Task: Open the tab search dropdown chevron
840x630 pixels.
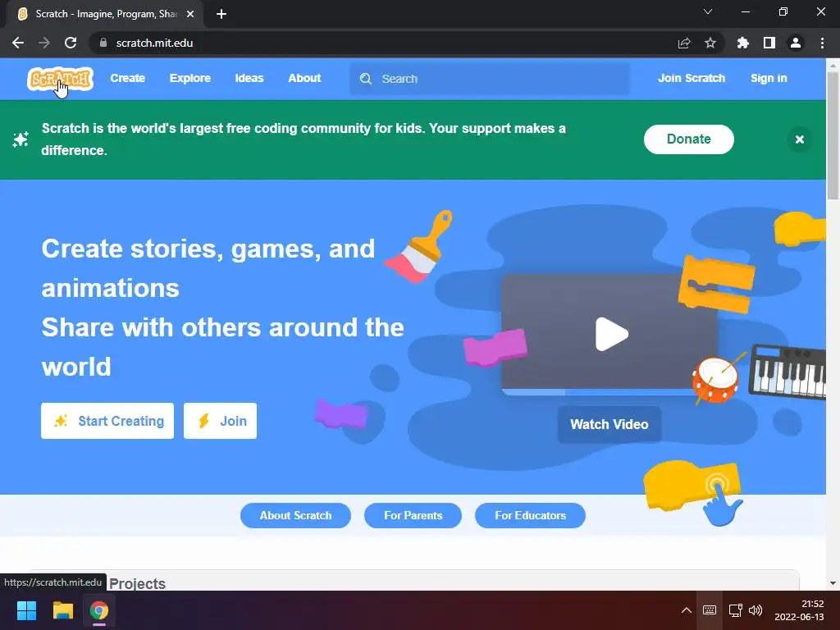Action: click(x=708, y=11)
